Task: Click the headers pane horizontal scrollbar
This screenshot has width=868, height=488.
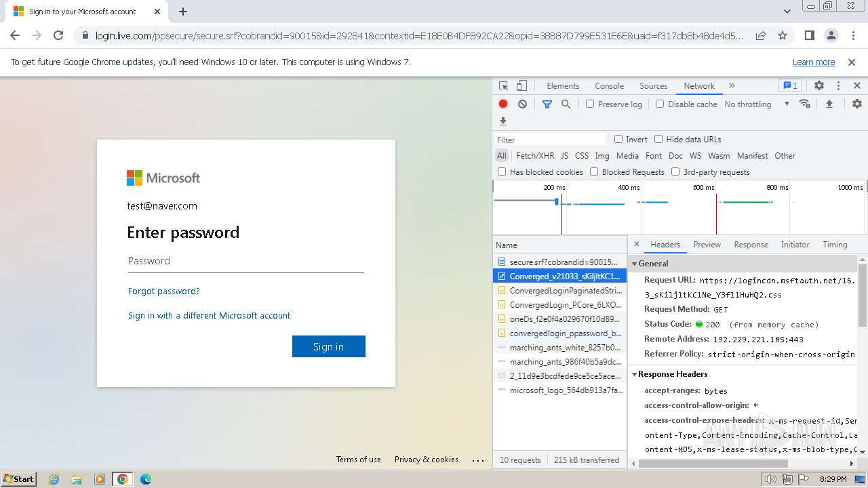Action: coord(713,464)
